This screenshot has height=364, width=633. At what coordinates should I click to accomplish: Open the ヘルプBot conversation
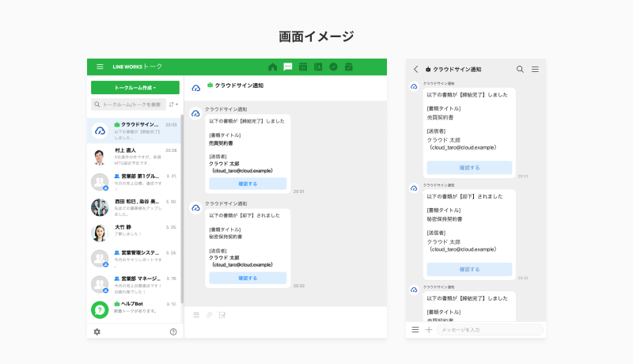[134, 309]
